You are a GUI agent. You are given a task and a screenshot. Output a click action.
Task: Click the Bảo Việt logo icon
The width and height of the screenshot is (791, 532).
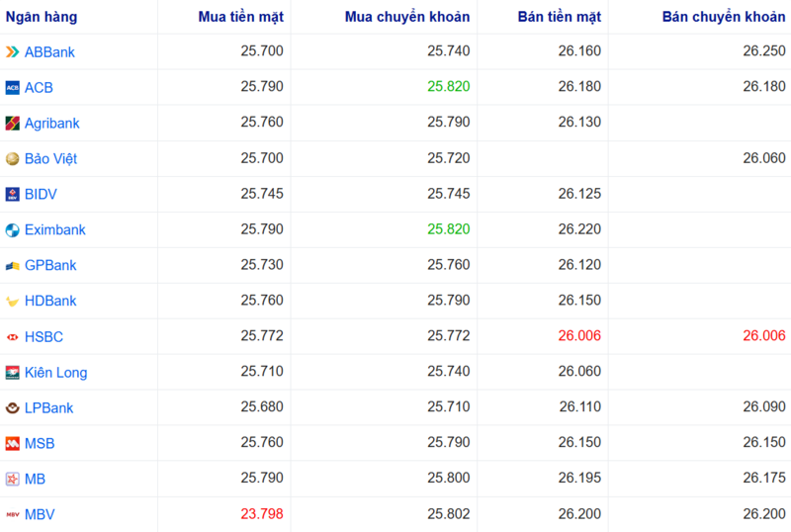pos(12,159)
